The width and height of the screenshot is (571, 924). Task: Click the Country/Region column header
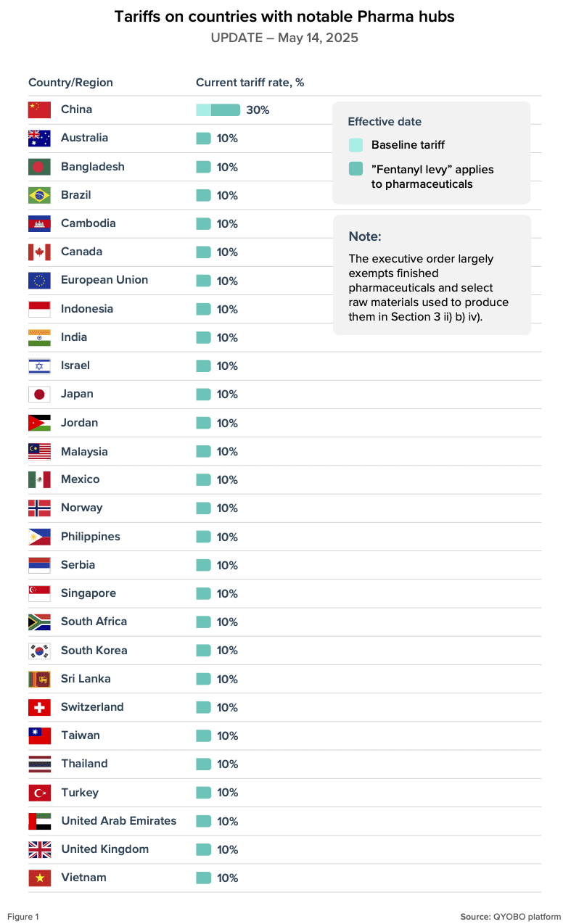70,83
